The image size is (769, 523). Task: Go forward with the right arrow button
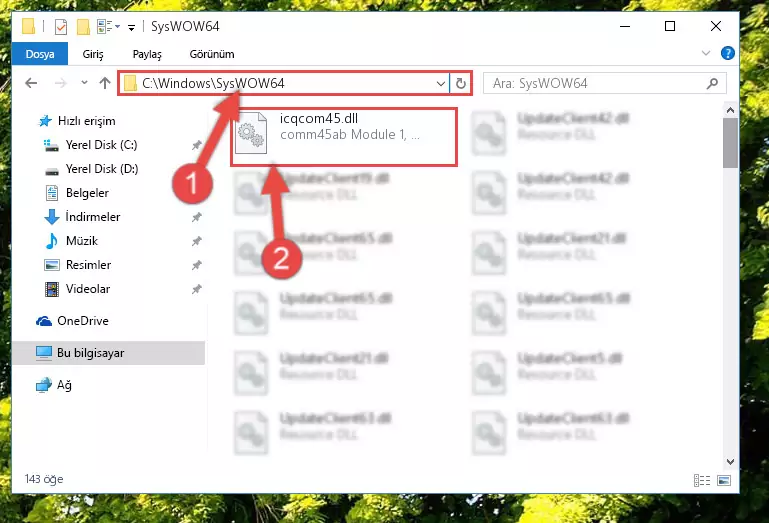click(60, 83)
